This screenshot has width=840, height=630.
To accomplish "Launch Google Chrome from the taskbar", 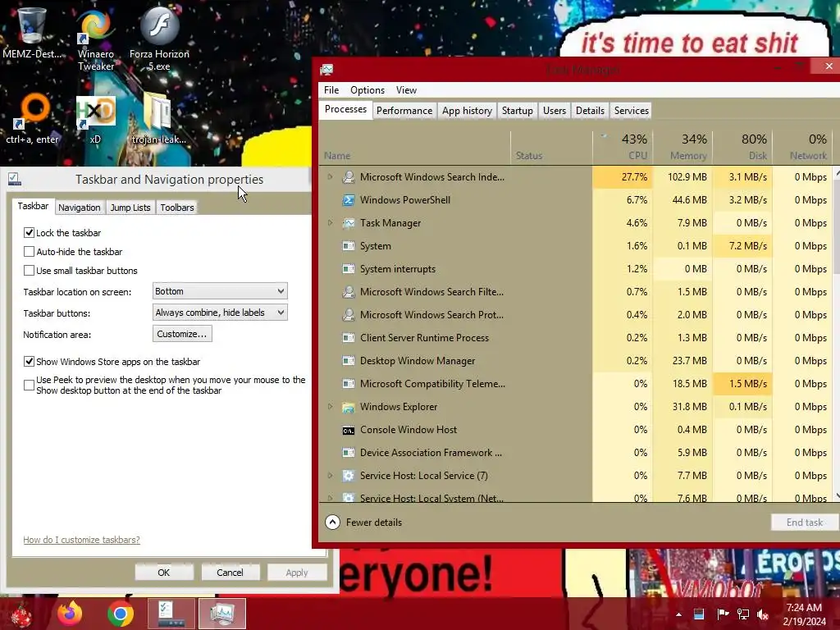I will pos(121,614).
